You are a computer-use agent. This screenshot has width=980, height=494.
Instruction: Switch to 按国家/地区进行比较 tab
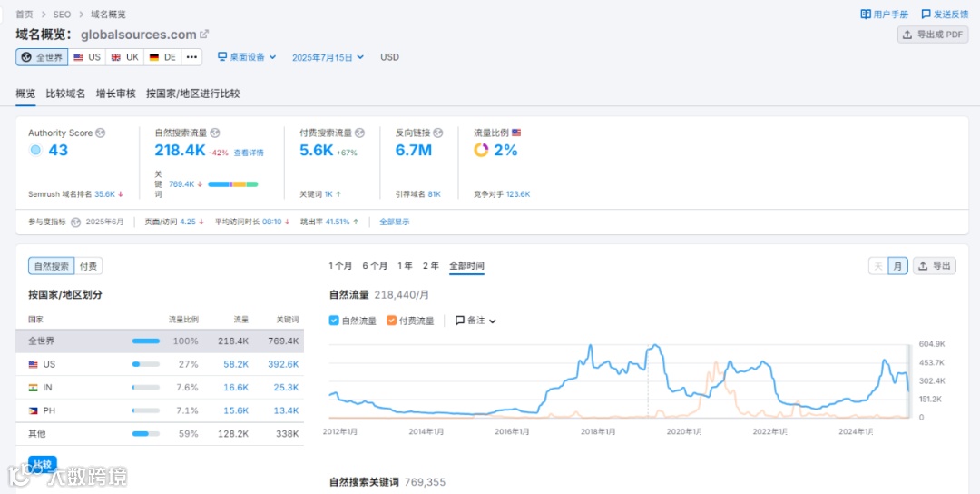(192, 94)
